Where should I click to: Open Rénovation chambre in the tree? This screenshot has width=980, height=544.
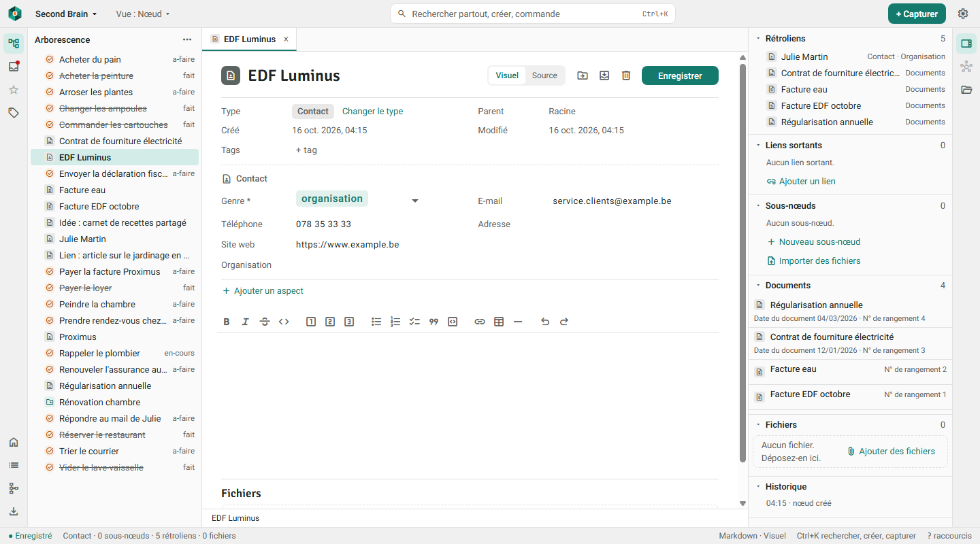tap(114, 403)
